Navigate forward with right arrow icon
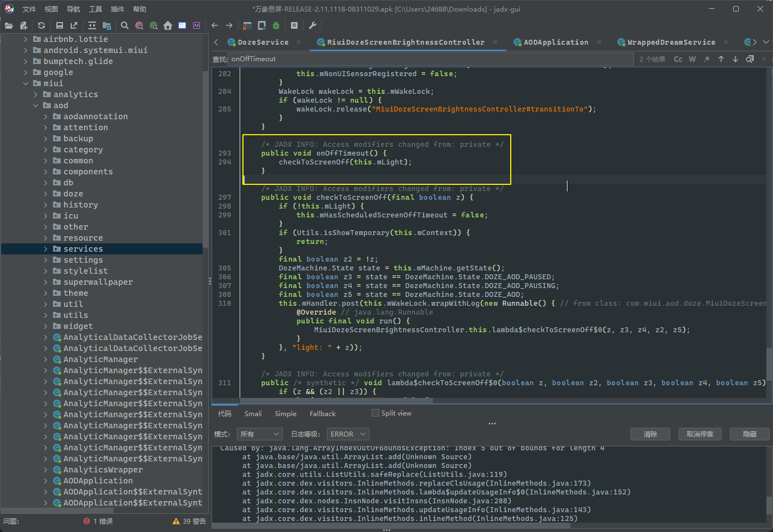The width and height of the screenshot is (773, 532). [x=229, y=25]
